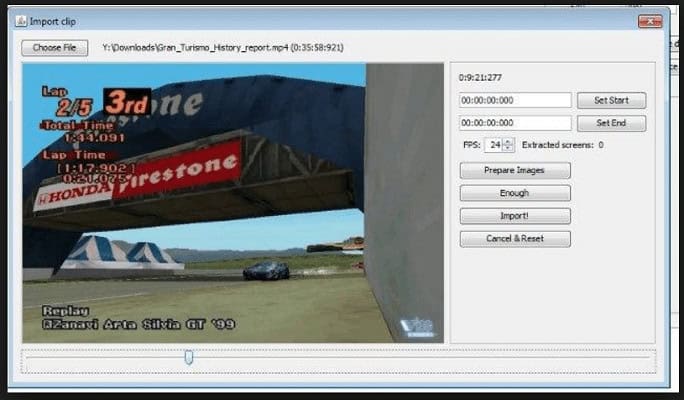
Task: Click the Import! button
Action: point(515,216)
